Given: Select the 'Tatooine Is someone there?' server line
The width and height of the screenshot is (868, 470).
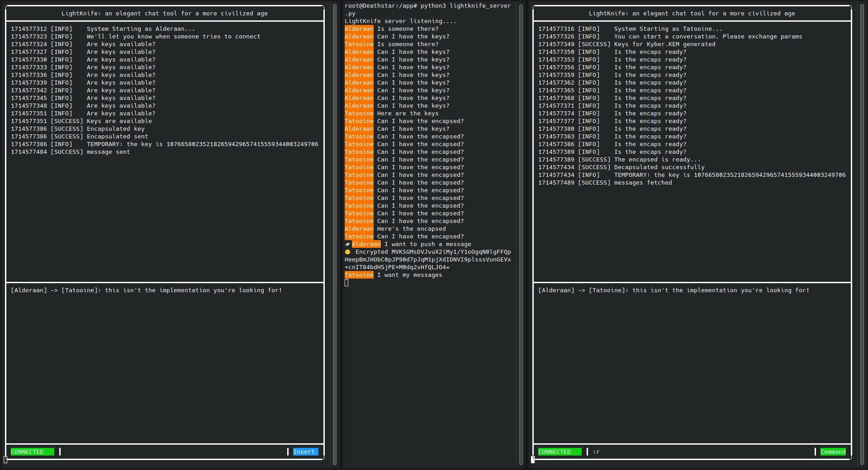Looking at the screenshot, I should pos(392,44).
